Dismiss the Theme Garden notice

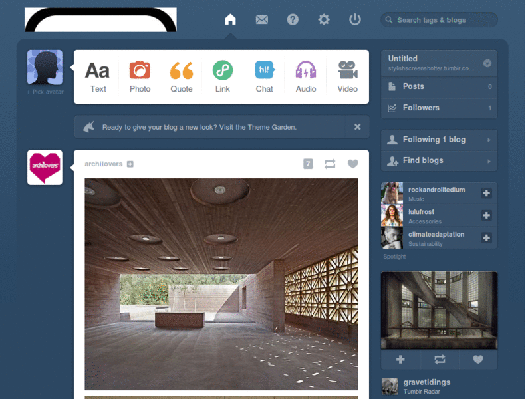pos(357,127)
